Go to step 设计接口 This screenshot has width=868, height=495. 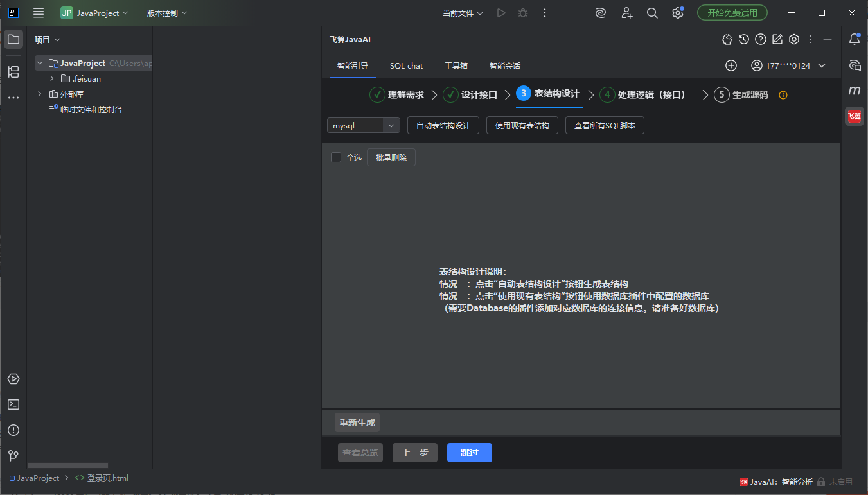click(x=470, y=94)
